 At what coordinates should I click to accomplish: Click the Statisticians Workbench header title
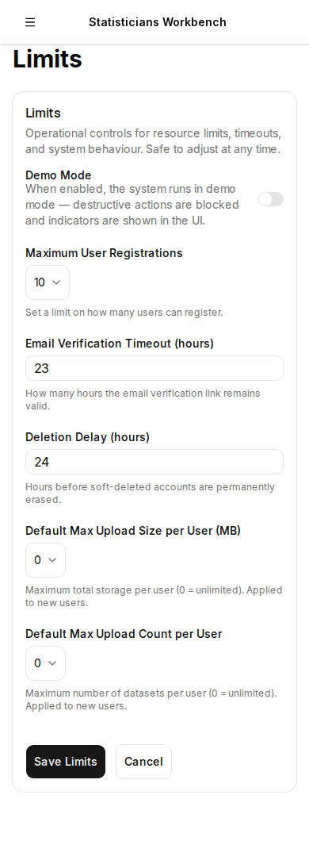[158, 22]
